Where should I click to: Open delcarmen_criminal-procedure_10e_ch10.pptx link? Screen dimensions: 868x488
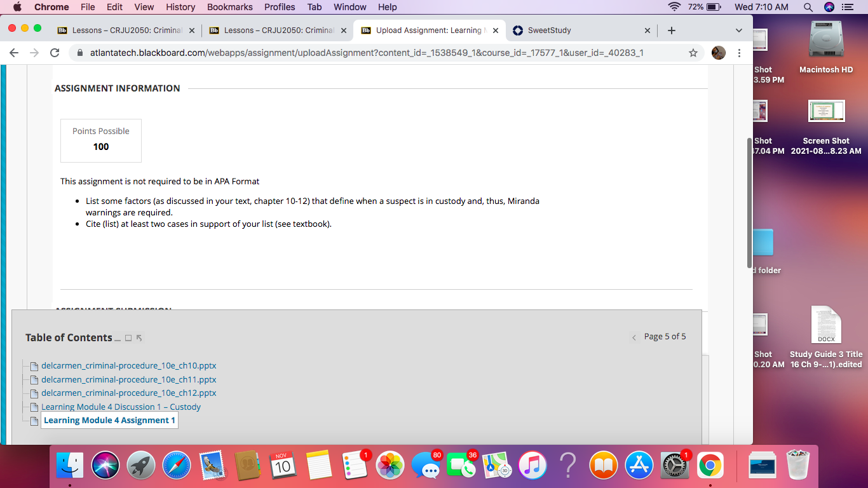tap(128, 366)
